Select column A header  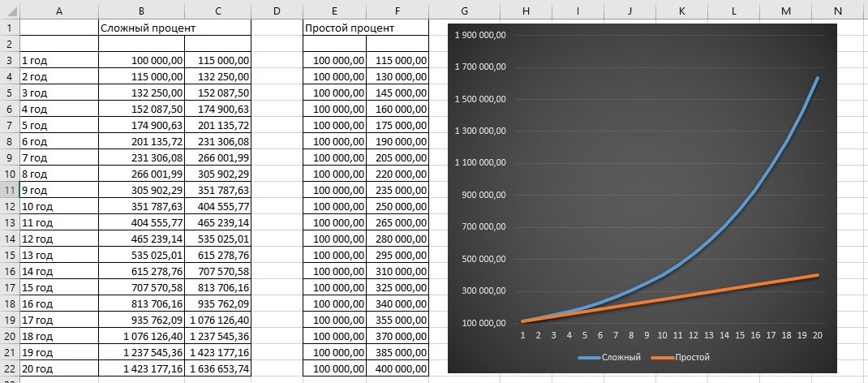click(x=59, y=10)
